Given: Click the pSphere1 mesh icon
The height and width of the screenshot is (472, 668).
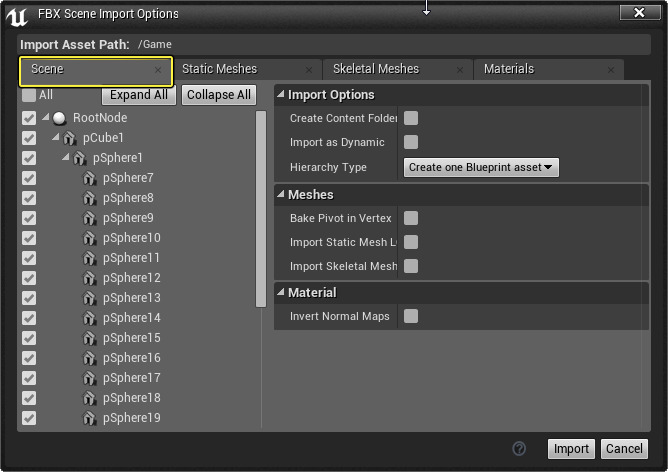Looking at the screenshot, I should coord(80,158).
